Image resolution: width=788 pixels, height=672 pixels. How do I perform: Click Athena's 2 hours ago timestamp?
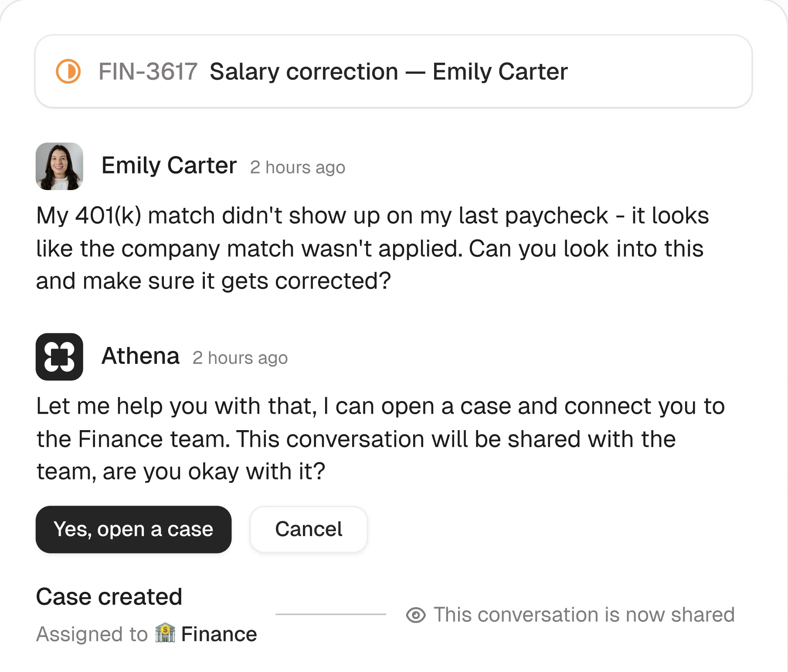point(240,358)
